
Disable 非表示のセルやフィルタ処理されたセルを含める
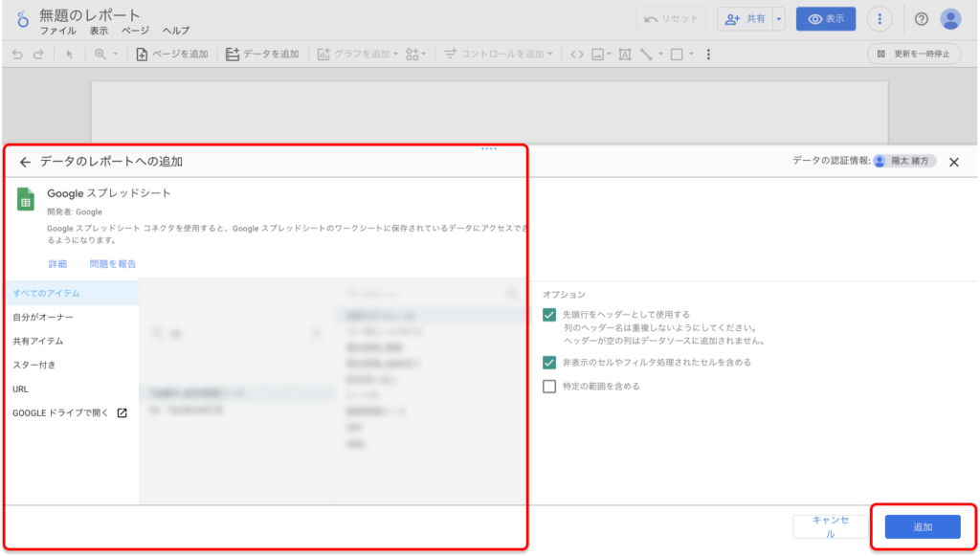(550, 365)
